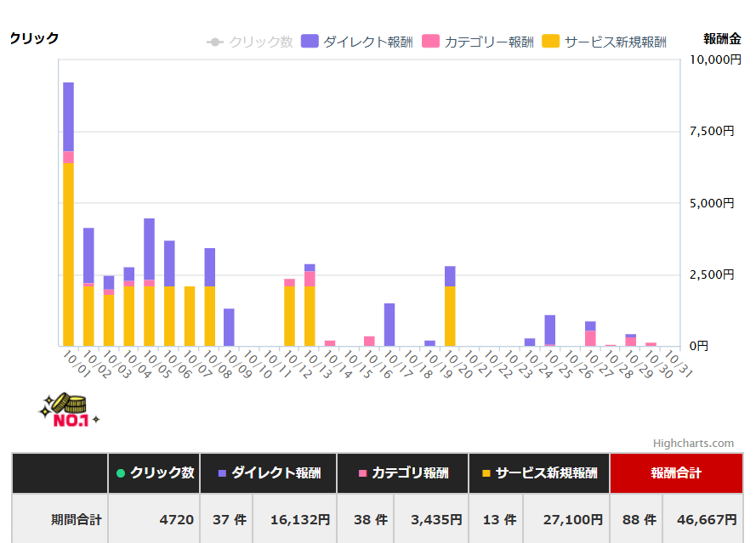
Task: Click the red 報酬合計 header cell
Action: pyautogui.click(x=676, y=473)
